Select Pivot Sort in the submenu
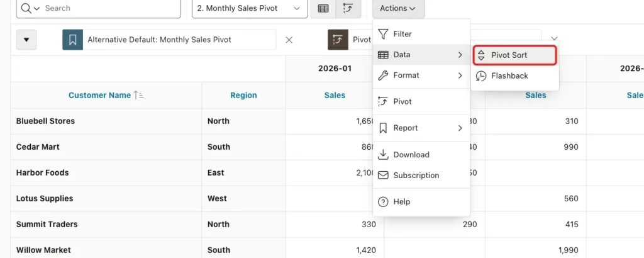Viewport: 644px width, 258px height. point(514,55)
